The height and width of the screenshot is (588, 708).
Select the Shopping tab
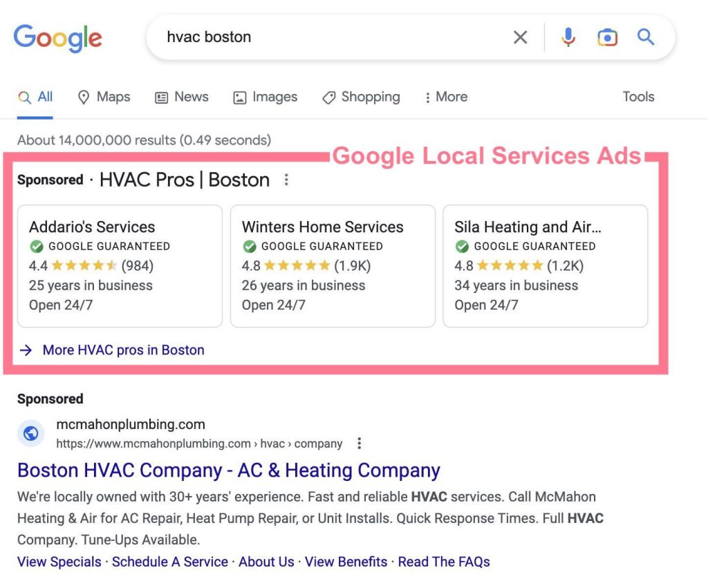(x=362, y=97)
